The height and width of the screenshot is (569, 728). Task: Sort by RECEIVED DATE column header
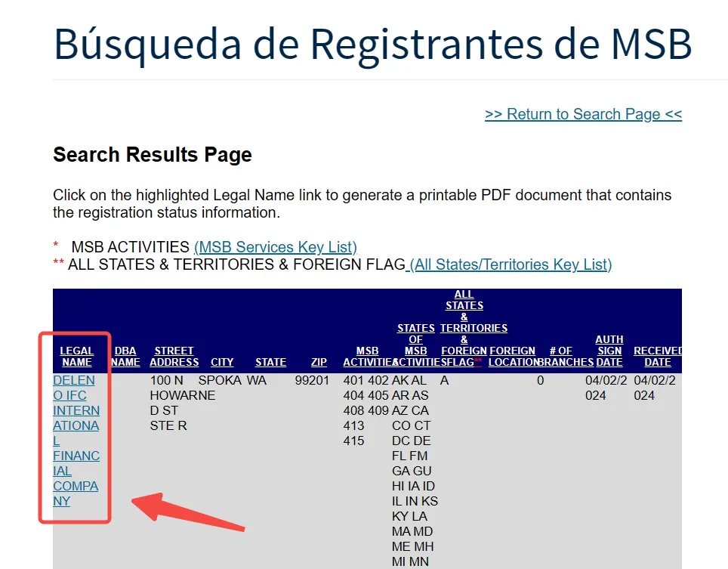[x=658, y=356]
